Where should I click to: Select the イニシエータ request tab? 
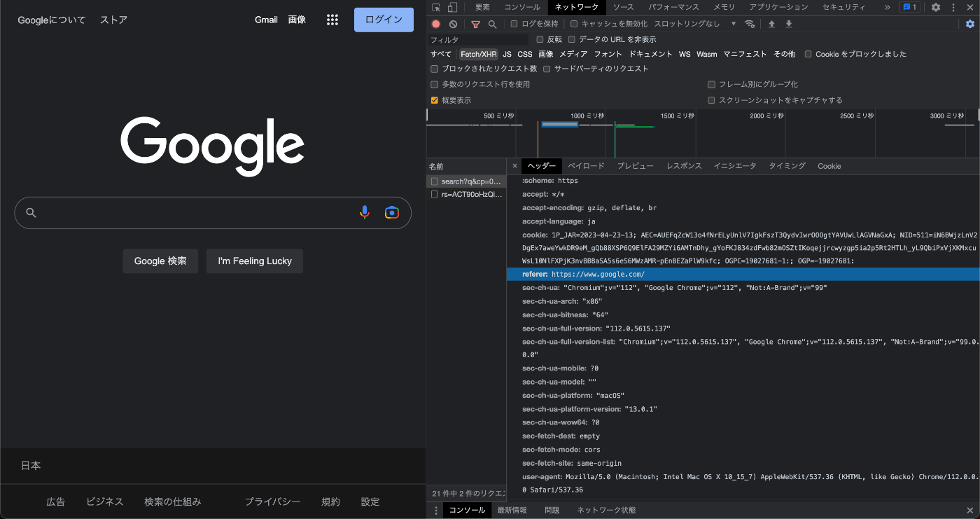point(735,166)
